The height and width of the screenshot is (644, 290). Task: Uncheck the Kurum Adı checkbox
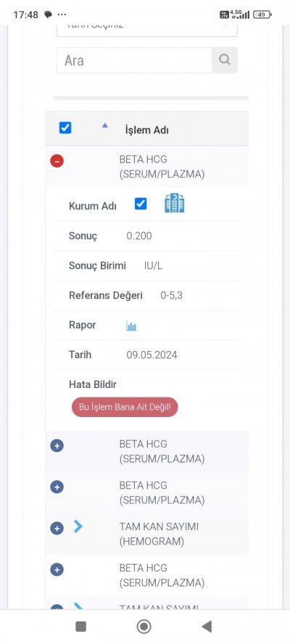(x=141, y=204)
